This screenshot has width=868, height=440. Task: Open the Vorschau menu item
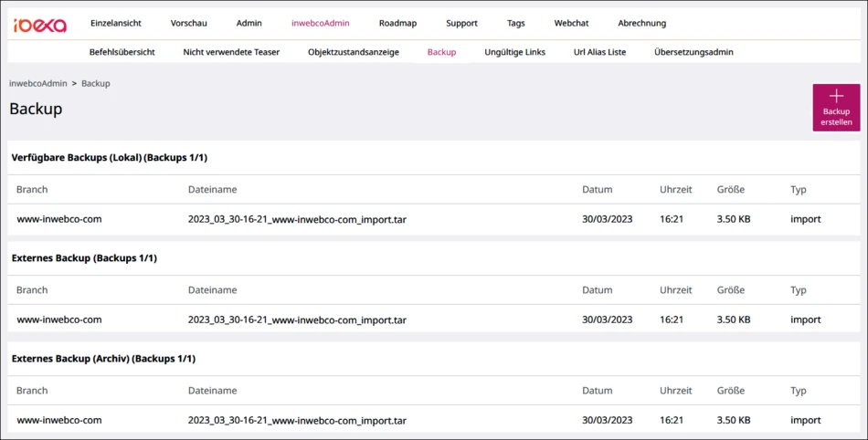click(189, 23)
